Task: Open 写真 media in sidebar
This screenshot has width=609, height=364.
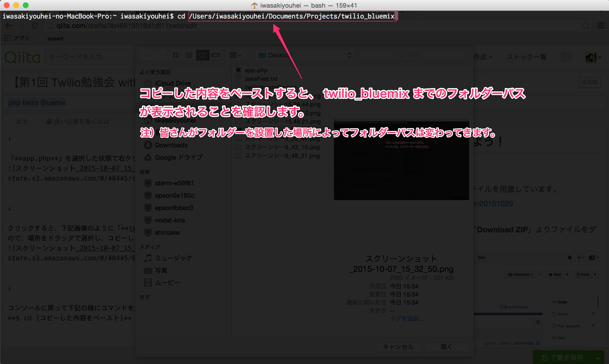Action: 156,271
